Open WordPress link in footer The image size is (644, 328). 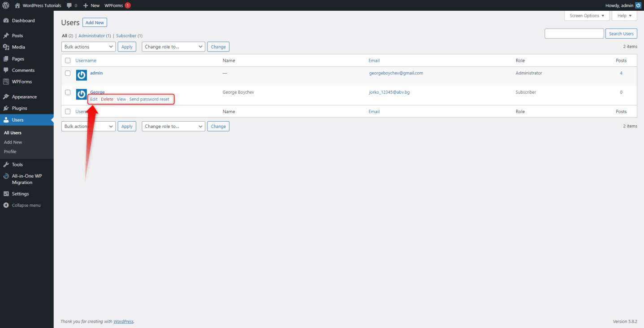pos(123,321)
